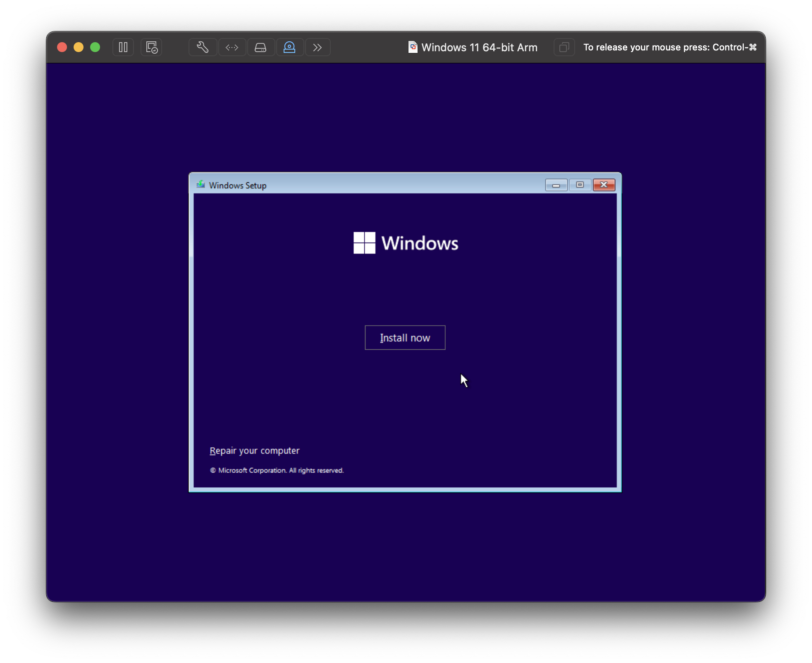Click the macOS close traffic light button
This screenshot has height=663, width=812.
(x=63, y=47)
